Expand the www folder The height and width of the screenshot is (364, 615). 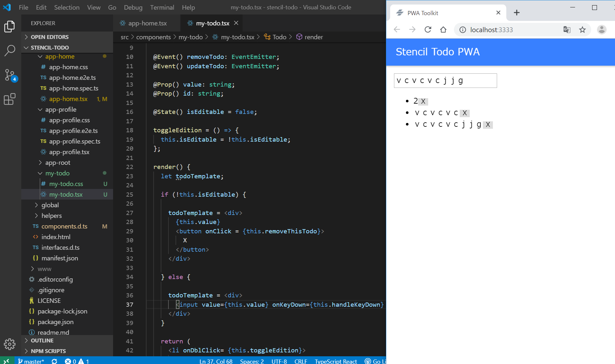[44, 269]
